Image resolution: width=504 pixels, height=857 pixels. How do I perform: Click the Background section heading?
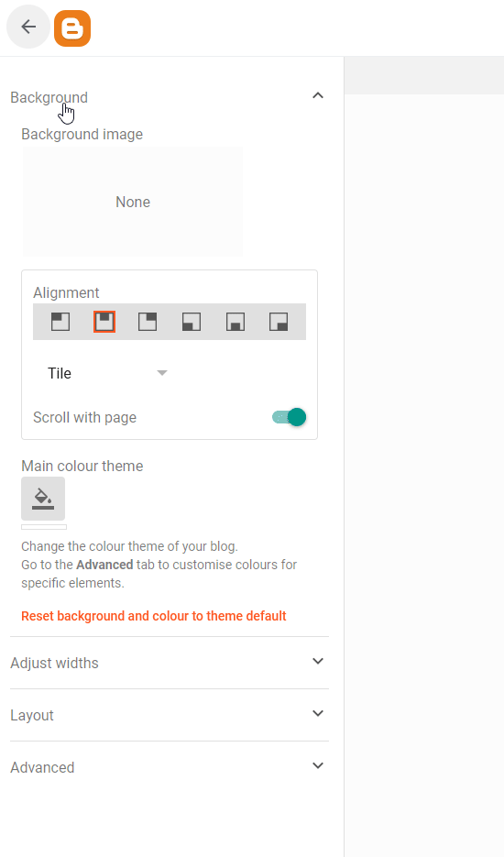point(49,97)
